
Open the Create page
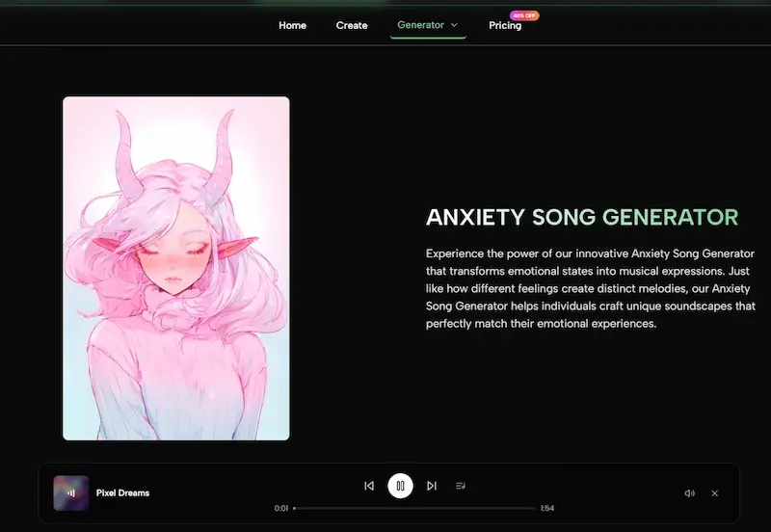tap(352, 25)
